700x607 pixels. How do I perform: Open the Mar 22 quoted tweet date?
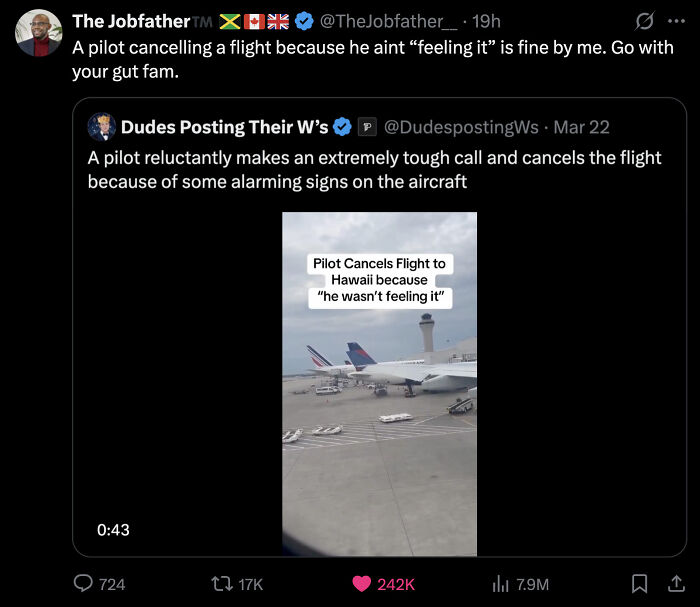tap(581, 127)
